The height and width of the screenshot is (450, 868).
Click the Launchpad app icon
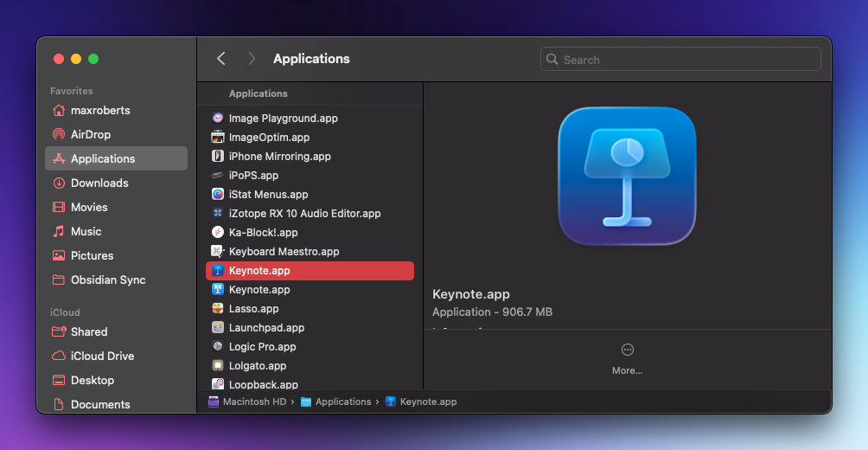pos(218,327)
